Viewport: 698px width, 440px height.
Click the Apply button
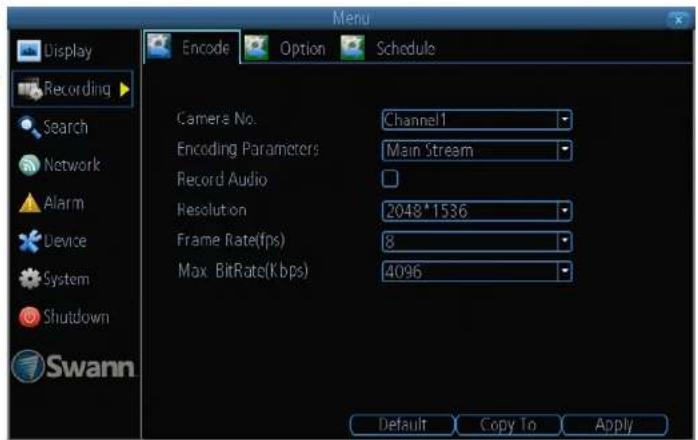[x=615, y=425]
